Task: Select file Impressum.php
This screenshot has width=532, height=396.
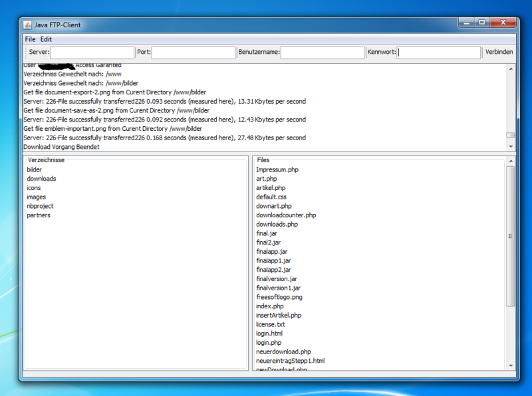Action: pos(277,169)
